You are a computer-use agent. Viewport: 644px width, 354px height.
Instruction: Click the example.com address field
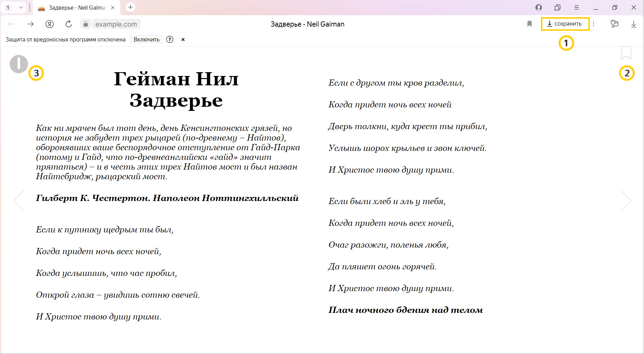116,24
